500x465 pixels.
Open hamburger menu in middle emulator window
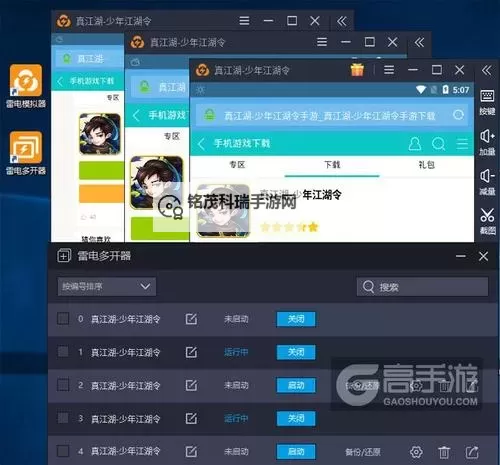(322, 42)
